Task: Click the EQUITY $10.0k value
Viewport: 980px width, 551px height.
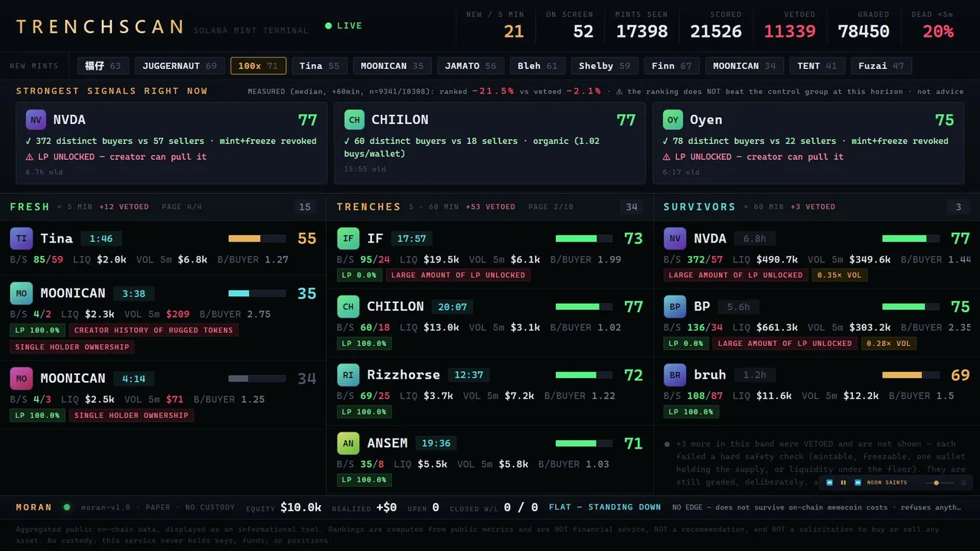Action: coord(301,507)
